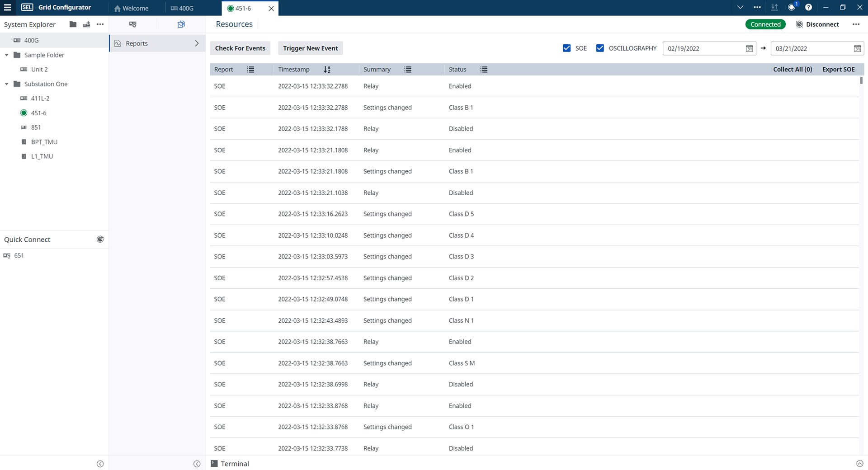The width and height of the screenshot is (868, 470).
Task: Click Collect All (0)
Action: [x=793, y=70]
